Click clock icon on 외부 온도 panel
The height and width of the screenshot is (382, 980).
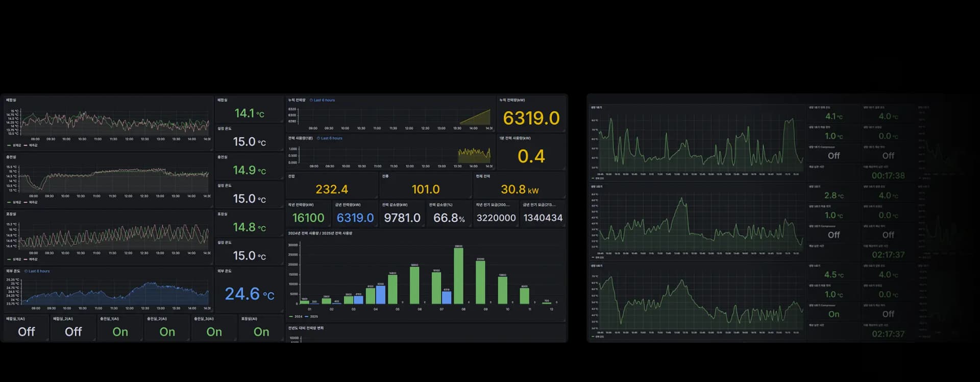(x=26, y=271)
